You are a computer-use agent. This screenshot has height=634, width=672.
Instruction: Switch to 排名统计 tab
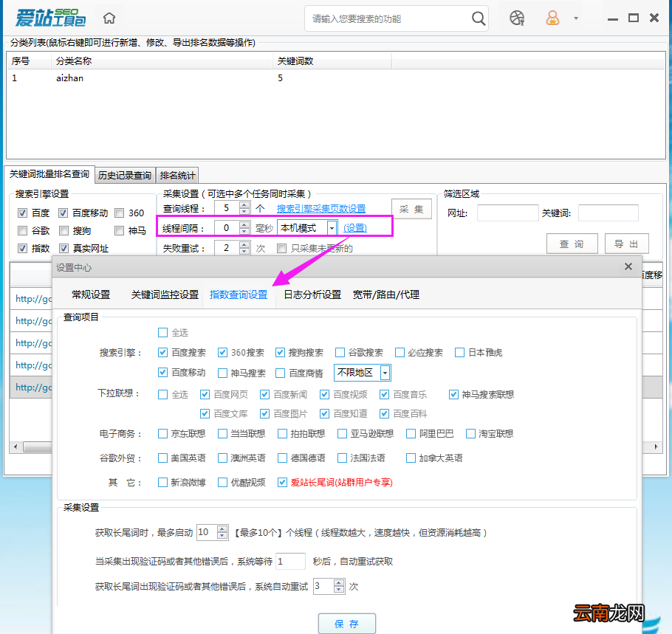pos(177,175)
